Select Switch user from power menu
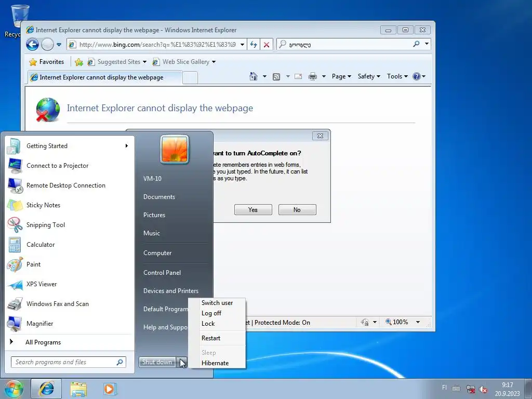 pyautogui.click(x=217, y=303)
